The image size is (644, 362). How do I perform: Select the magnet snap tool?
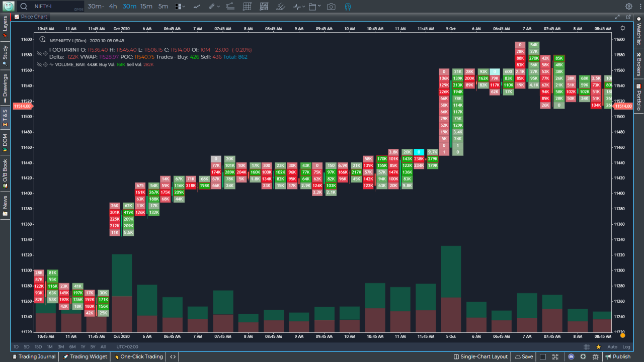click(347, 7)
